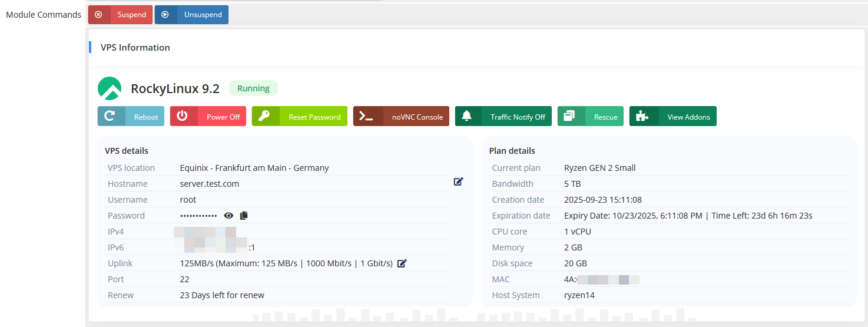Click the Suspend module command button
Screen dimensions: 868x327
[x=120, y=15]
